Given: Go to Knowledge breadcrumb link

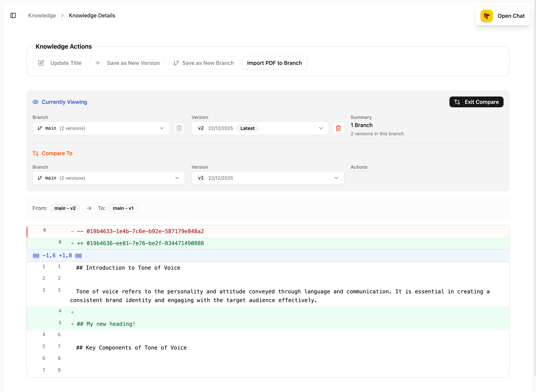Looking at the screenshot, I should coord(42,15).
